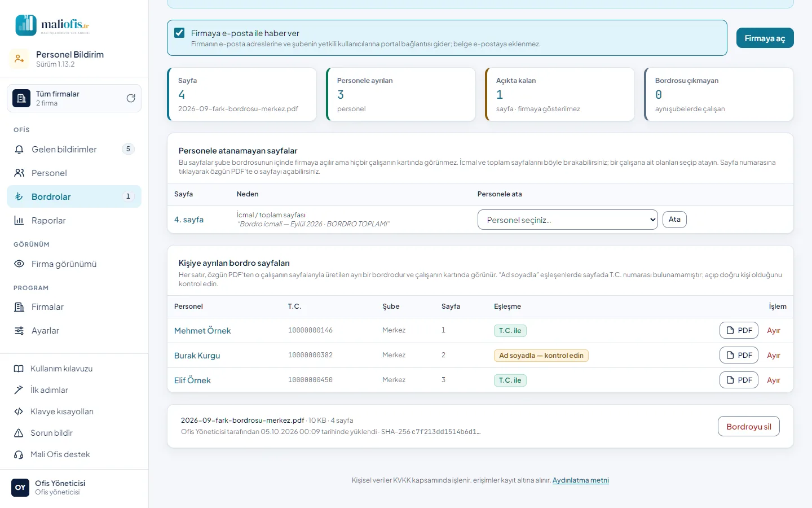
Task: Click Ayır for Burak Kurgu
Action: pyautogui.click(x=774, y=356)
